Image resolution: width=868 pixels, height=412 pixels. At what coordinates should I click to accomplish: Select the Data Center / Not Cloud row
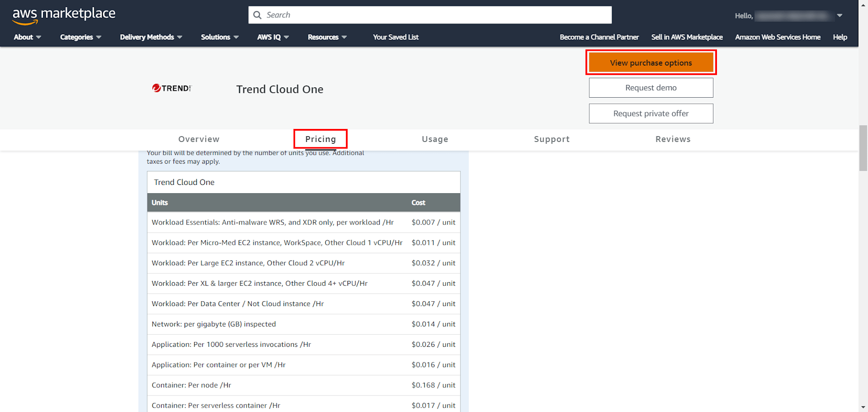304,304
